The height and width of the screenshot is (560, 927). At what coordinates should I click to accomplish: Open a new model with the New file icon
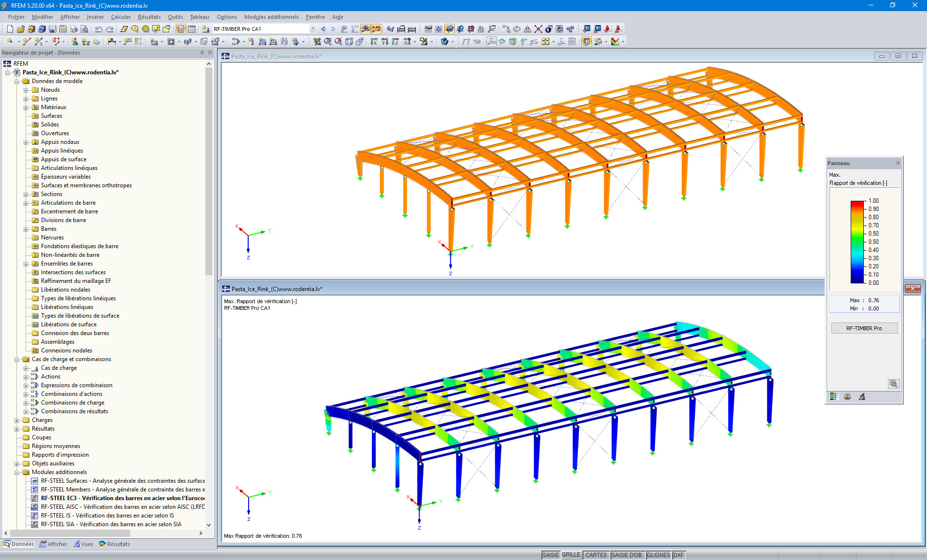pyautogui.click(x=10, y=29)
